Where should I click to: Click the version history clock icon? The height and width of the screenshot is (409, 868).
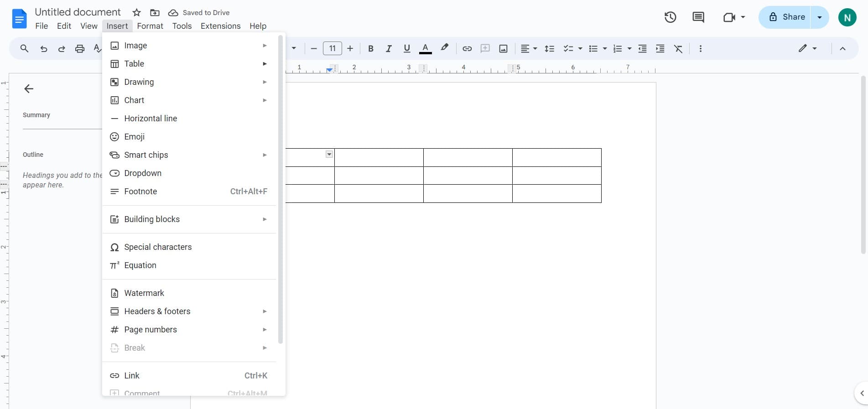(x=670, y=17)
